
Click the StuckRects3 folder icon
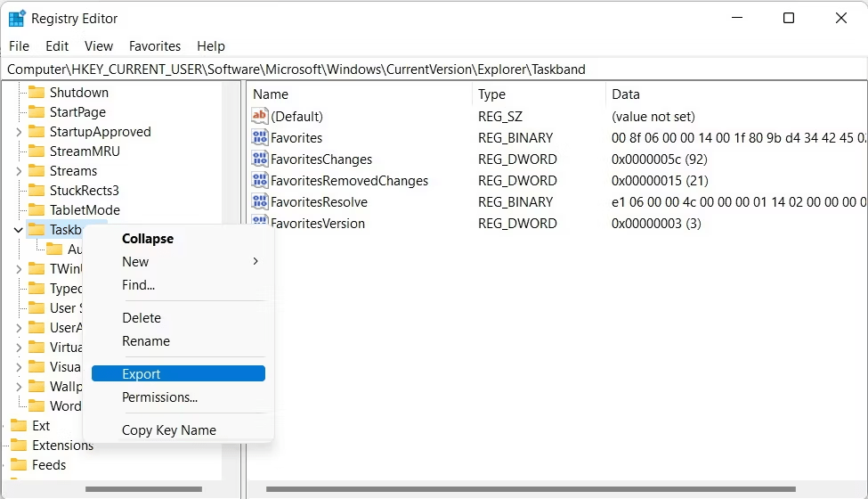[37, 190]
